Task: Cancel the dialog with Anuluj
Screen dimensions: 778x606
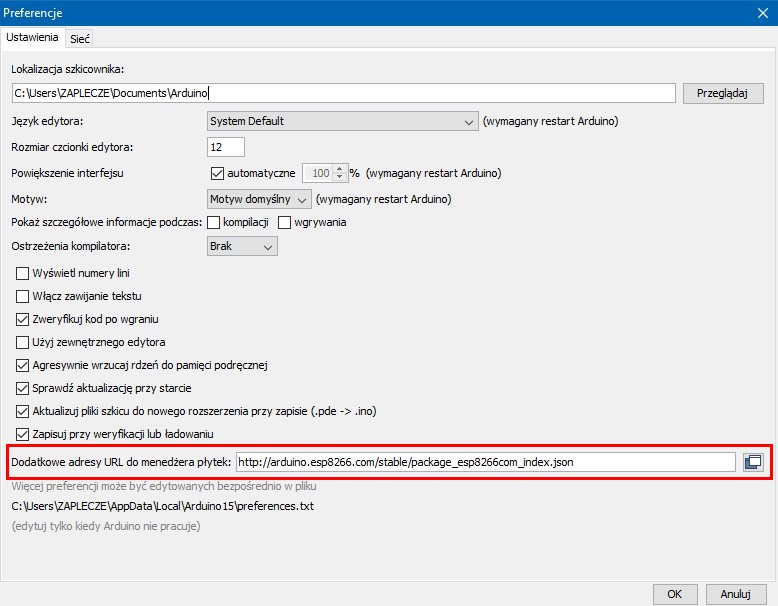Action: click(x=735, y=594)
